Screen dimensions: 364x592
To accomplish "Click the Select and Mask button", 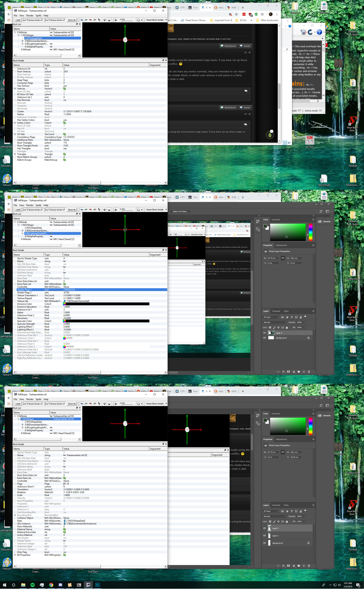I will 180,211.
